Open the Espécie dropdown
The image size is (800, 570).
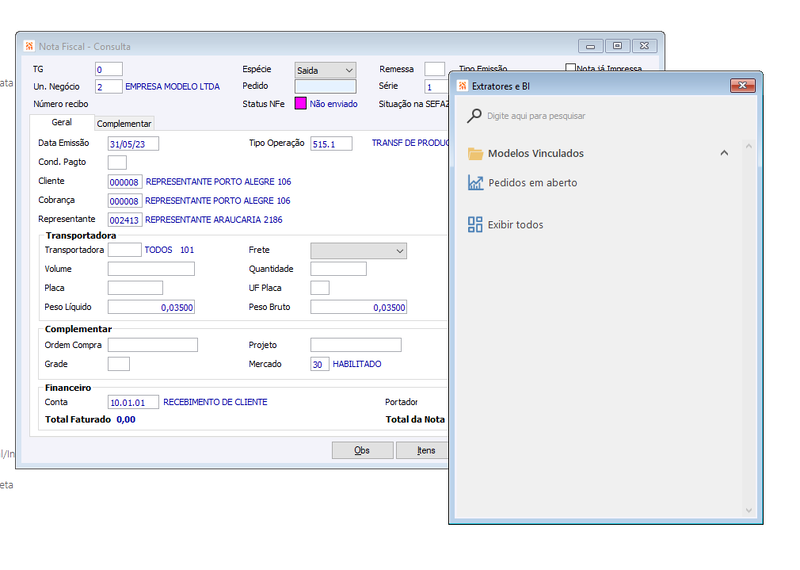[x=326, y=70]
